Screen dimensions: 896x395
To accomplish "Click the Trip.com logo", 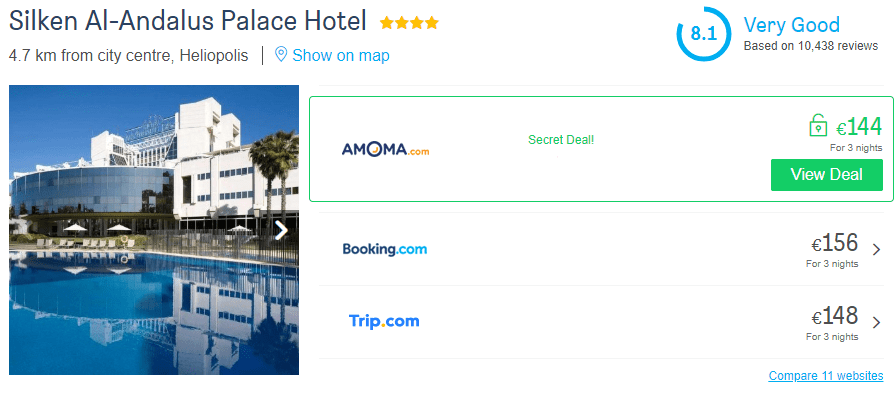I will [x=384, y=321].
